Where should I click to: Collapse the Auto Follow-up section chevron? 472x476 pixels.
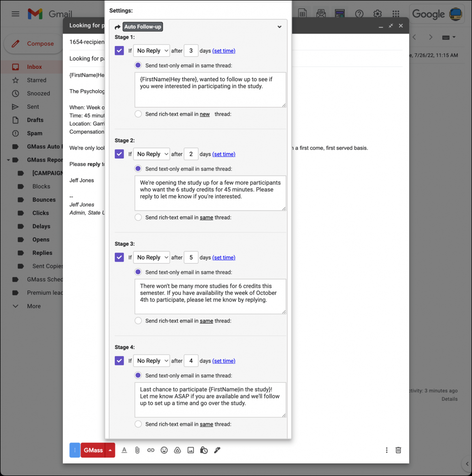click(279, 26)
